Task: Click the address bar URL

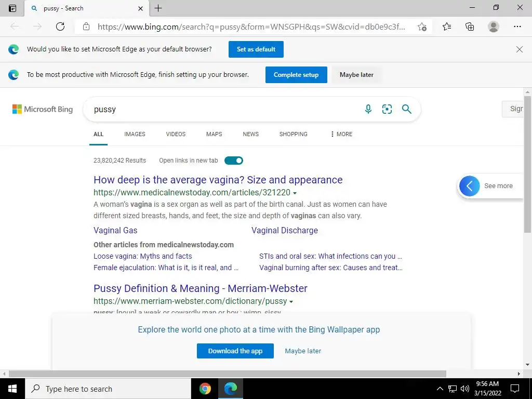Action: tap(251, 27)
